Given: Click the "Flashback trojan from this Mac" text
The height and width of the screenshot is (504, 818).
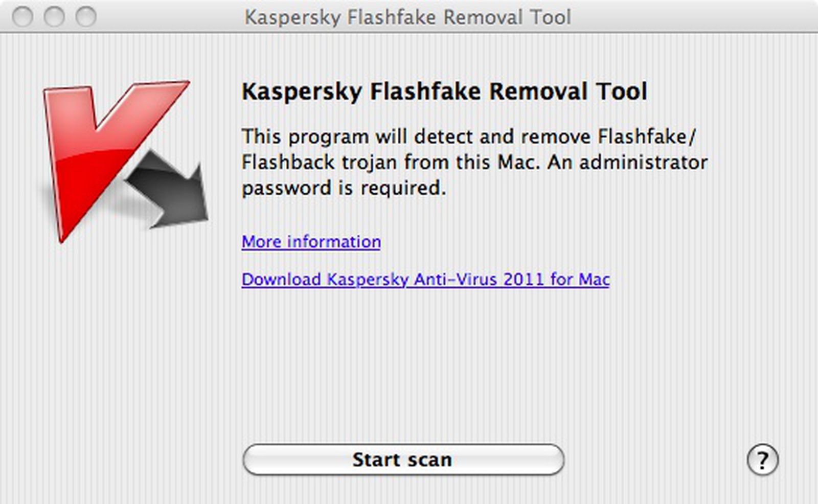Looking at the screenshot, I should [x=390, y=163].
